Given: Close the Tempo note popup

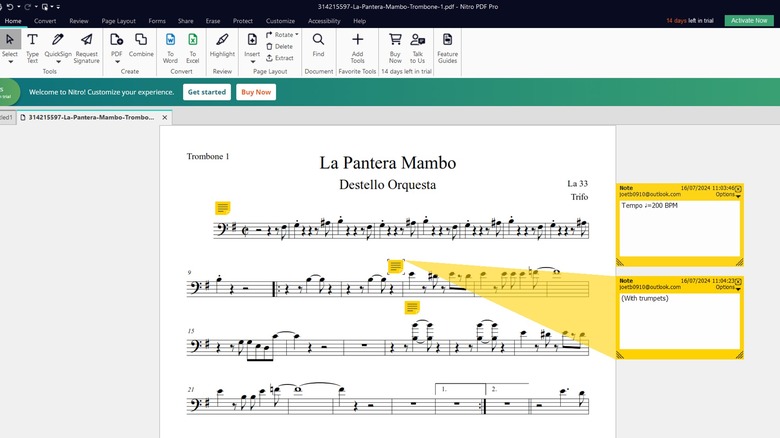Looking at the screenshot, I should 739,187.
